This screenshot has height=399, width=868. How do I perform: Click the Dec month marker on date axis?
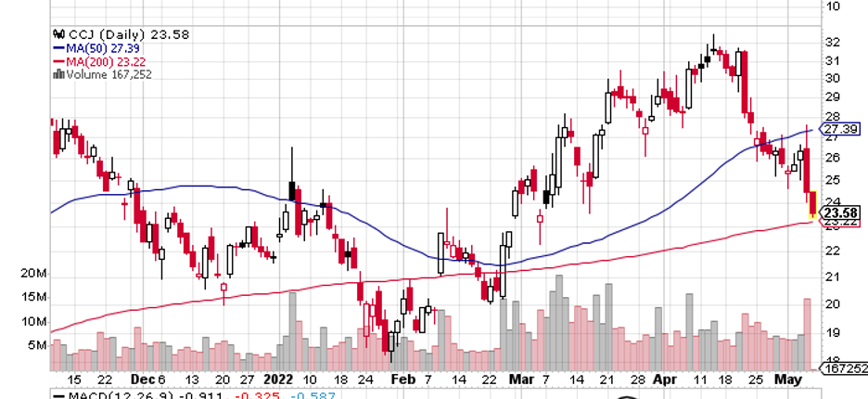click(141, 380)
